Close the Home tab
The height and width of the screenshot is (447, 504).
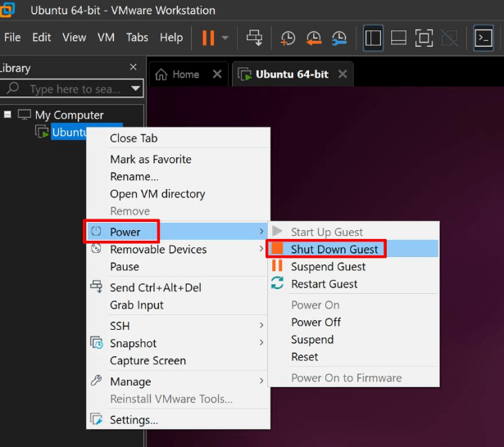pyautogui.click(x=217, y=74)
